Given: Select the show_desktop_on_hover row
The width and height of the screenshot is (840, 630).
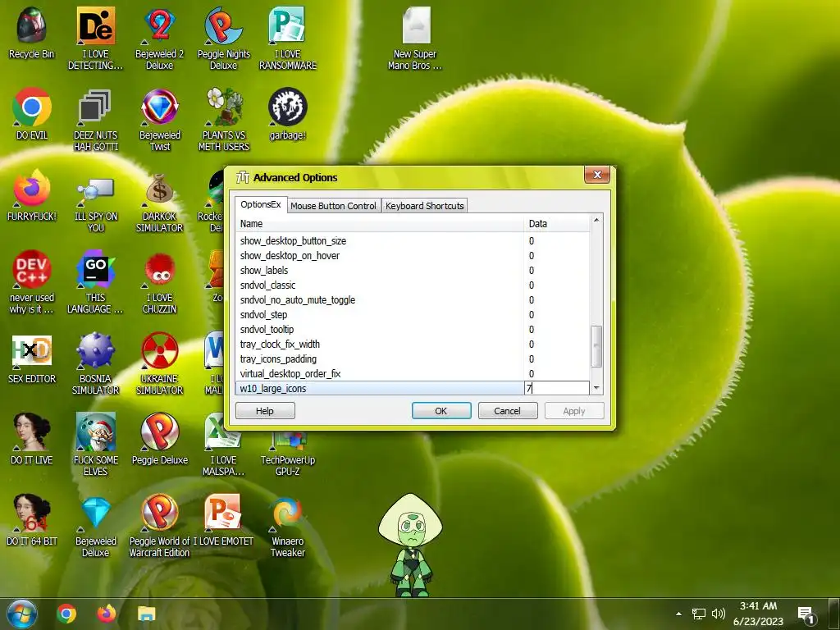Looking at the screenshot, I should (x=413, y=256).
